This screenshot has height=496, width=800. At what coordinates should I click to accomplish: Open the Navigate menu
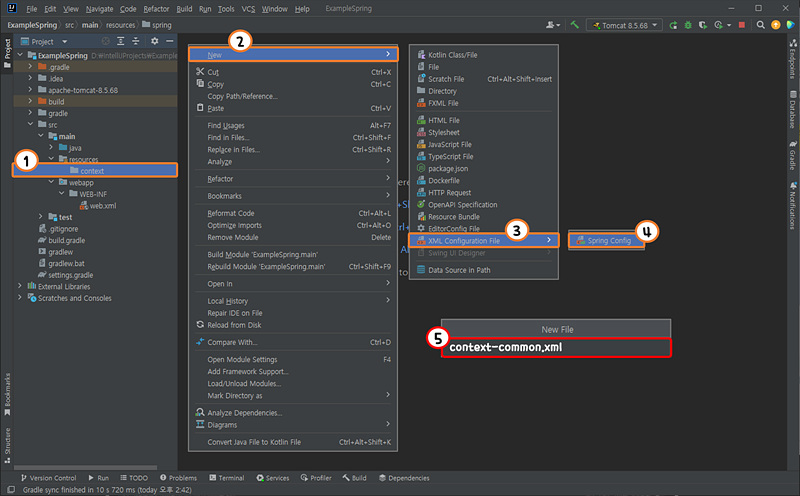99,9
